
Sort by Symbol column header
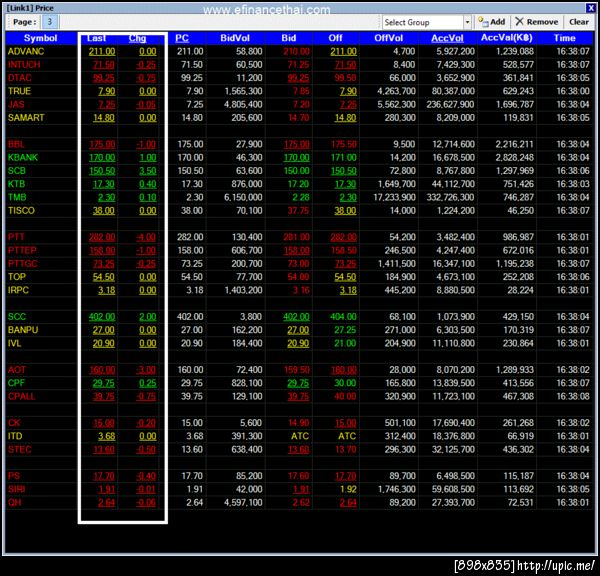point(41,38)
